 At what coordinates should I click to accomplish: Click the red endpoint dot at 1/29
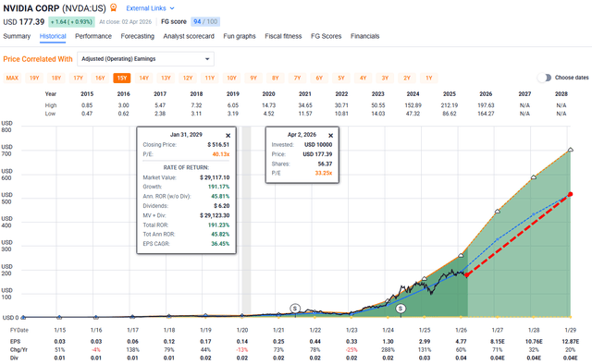(570, 194)
